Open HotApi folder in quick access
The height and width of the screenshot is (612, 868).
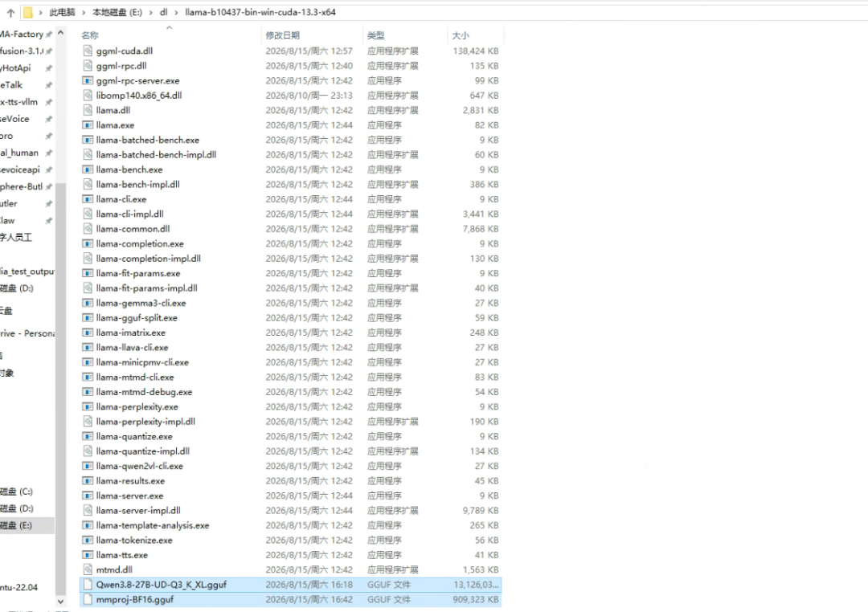click(x=15, y=68)
